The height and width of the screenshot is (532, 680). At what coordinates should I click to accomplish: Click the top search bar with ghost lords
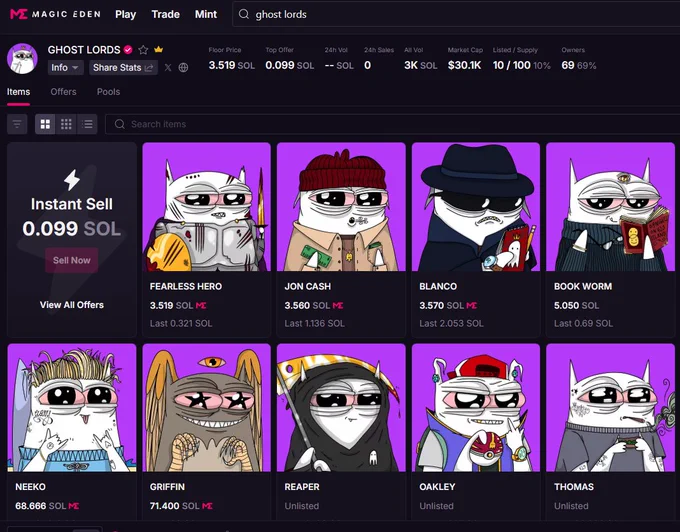(x=456, y=14)
